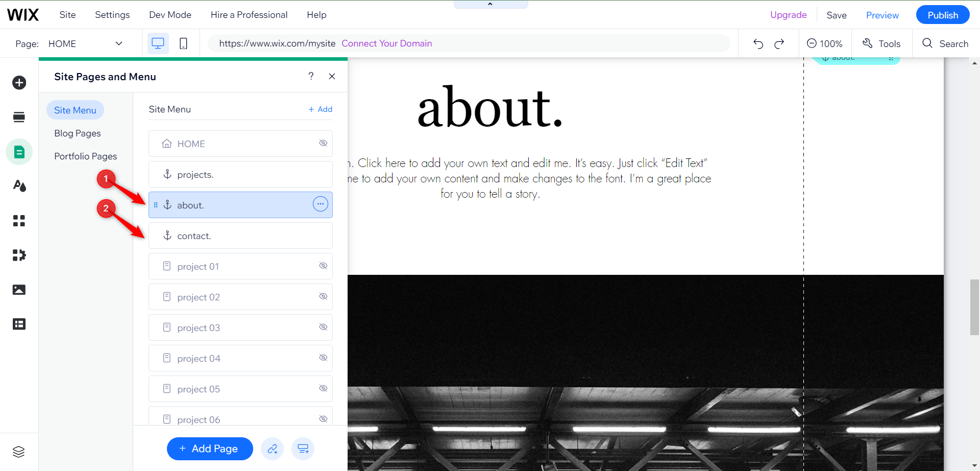Select project 01 page item
The image size is (980, 471).
240,266
